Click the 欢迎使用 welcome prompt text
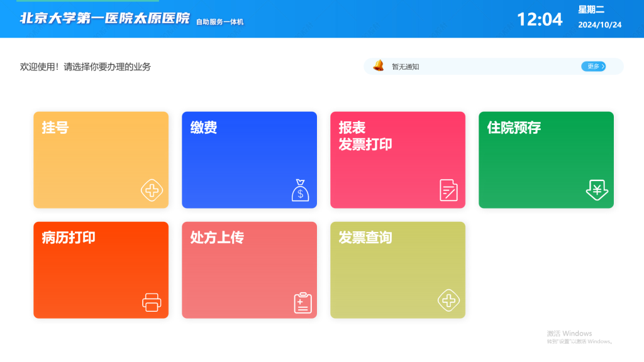The width and height of the screenshot is (644, 362). point(86,67)
